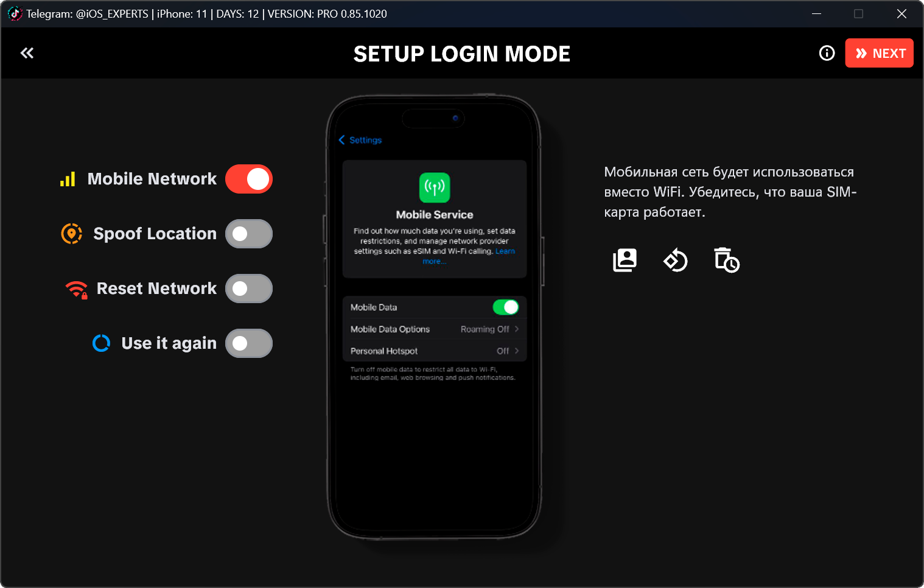
Task: Turn on the Reset Network switch
Action: (249, 289)
